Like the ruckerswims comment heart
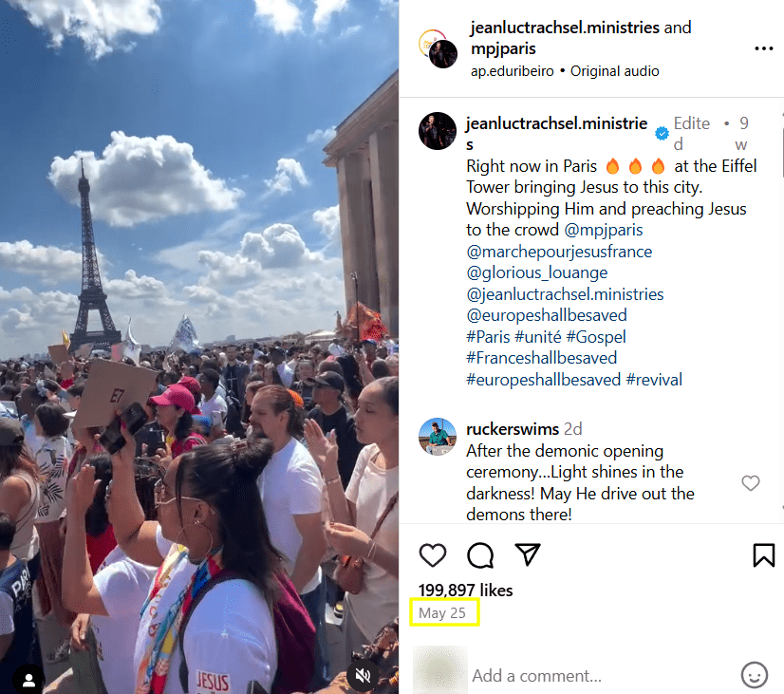Screen dimensions: 784x694 pos(751,482)
